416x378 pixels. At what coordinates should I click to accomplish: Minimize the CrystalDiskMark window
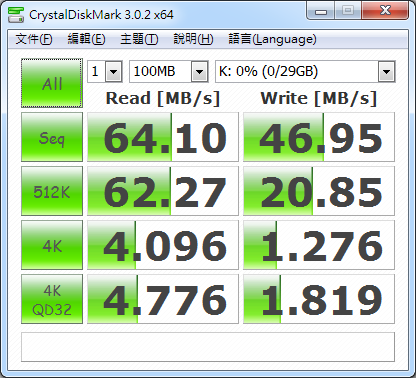click(x=320, y=11)
